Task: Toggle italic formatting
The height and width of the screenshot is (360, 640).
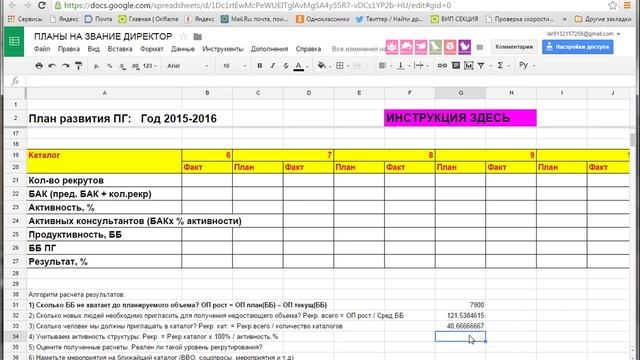Action: (273, 66)
